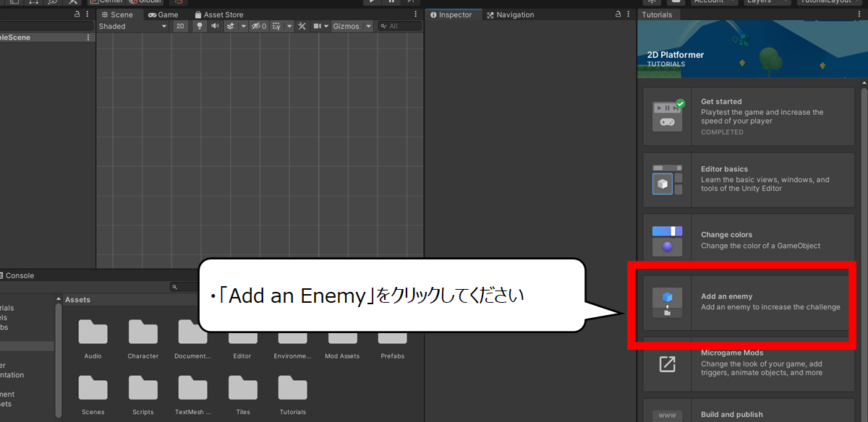Click the Add an enemy cube icon
Screen dimensions: 868x422
pos(667,303)
